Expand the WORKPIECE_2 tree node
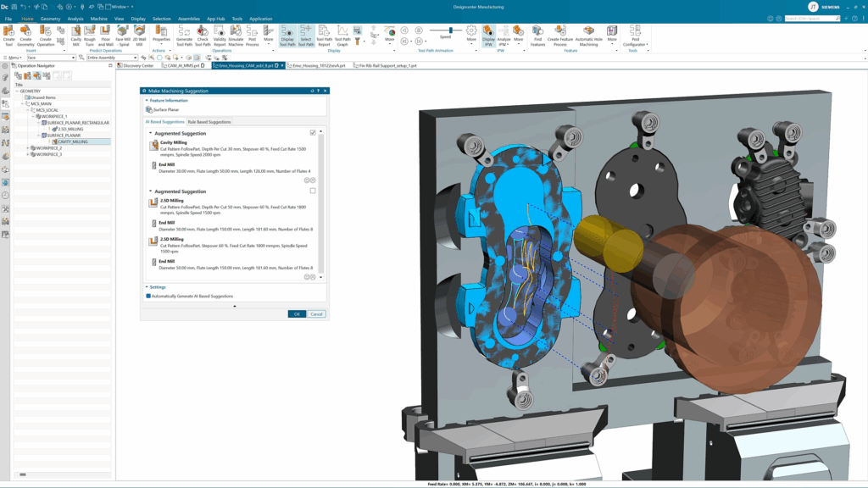868x488 pixels. point(28,148)
